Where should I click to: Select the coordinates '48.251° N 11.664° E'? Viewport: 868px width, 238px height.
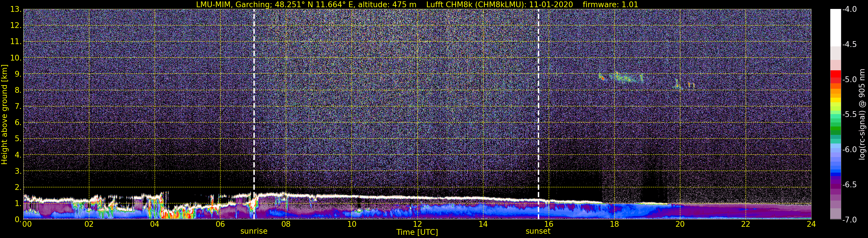point(315,4)
